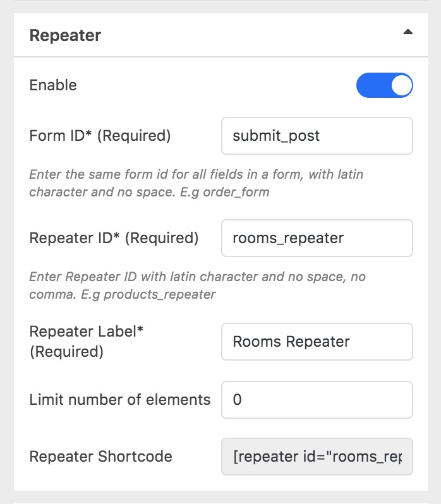This screenshot has height=504, width=441.
Task: Click the Repeater ID input containing rooms_repeater
Action: pyautogui.click(x=317, y=238)
